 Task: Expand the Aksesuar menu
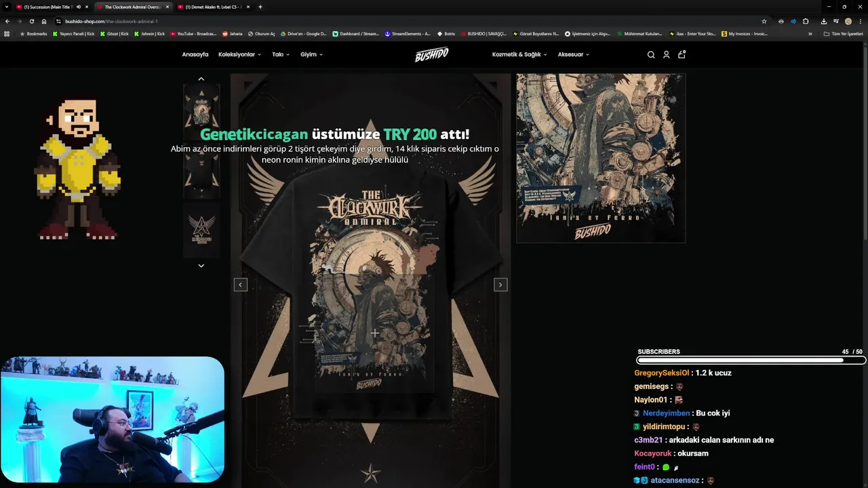coord(574,54)
